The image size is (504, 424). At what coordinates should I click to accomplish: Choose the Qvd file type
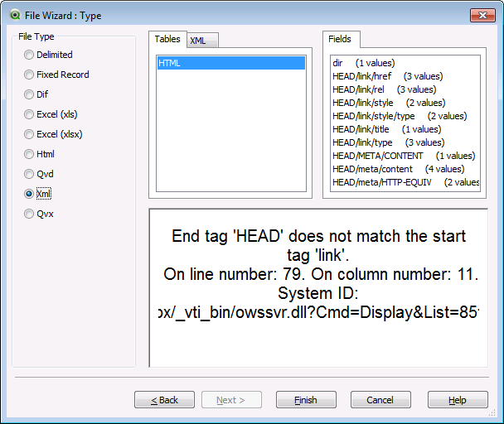[39, 174]
